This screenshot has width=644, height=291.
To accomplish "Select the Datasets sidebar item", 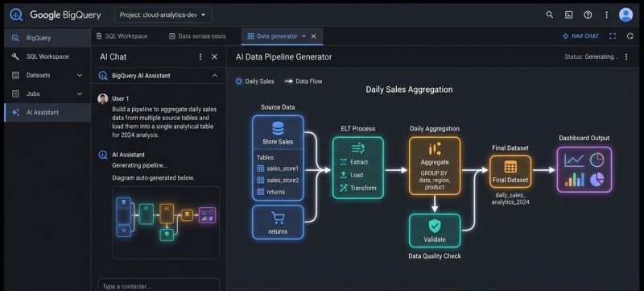I will tap(47, 75).
